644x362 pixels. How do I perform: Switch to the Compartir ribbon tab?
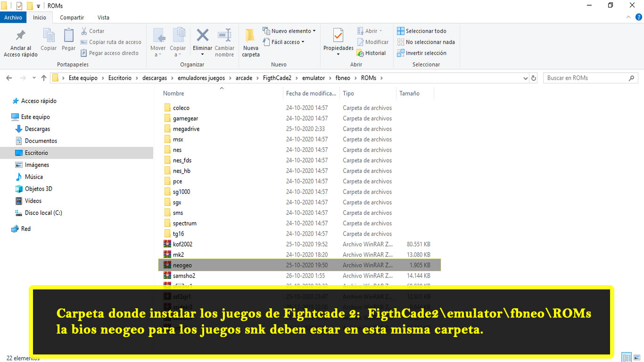72,17
